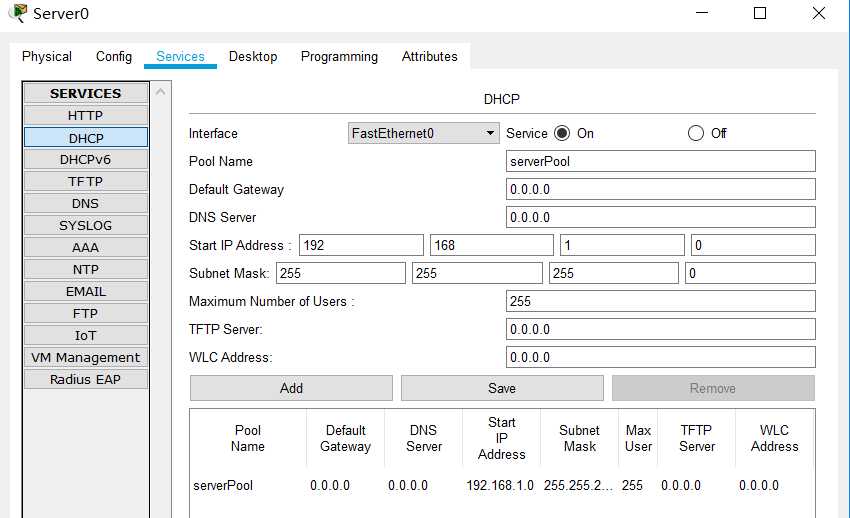Click Subnet Mask second octet field
Screen dimensions: 850x518
(x=477, y=273)
